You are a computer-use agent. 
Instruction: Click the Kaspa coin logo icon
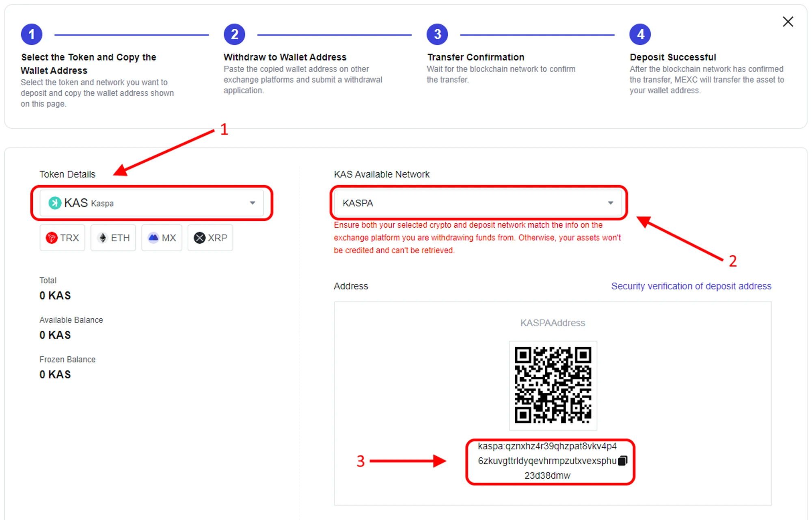(x=55, y=203)
